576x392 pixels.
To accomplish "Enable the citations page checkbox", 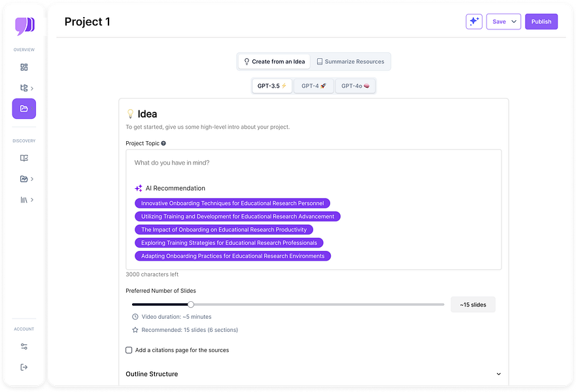I will (x=129, y=350).
